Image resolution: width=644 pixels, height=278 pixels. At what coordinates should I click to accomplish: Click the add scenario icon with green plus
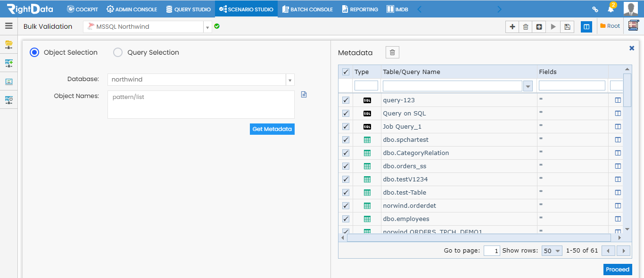click(x=9, y=63)
